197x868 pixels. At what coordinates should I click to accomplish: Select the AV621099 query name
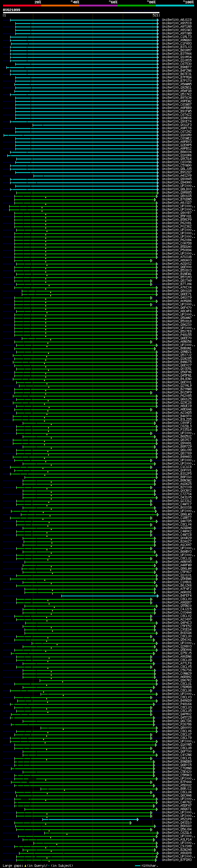point(11,10)
